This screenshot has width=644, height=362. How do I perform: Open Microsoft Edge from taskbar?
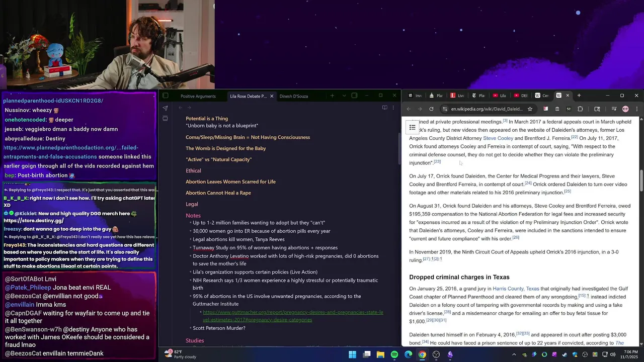408,354
